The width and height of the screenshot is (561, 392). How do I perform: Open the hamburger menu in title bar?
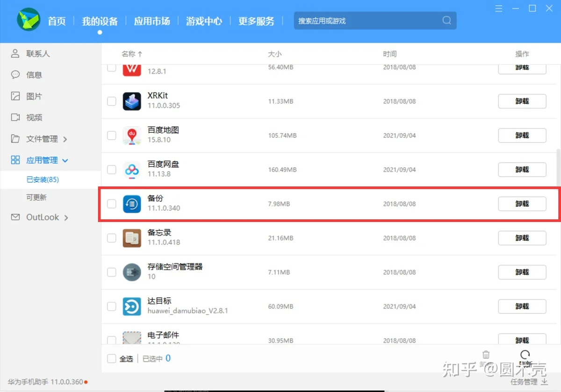tap(499, 8)
